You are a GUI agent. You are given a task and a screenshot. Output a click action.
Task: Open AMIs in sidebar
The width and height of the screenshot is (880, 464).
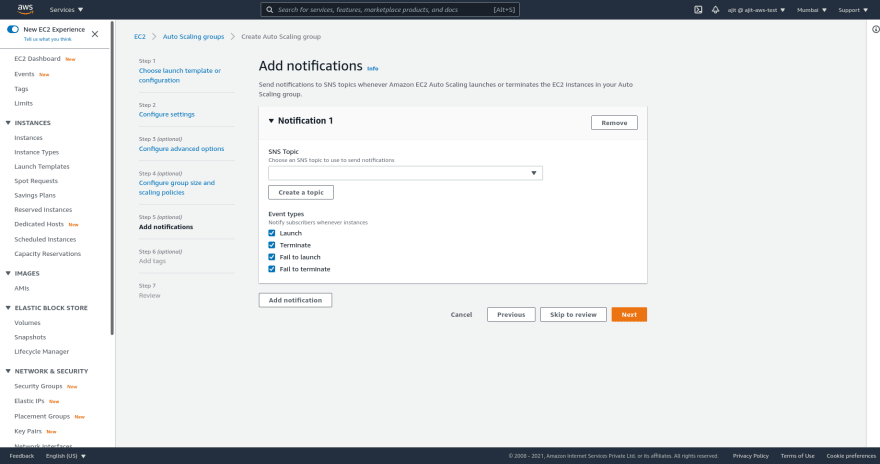pyautogui.click(x=22, y=288)
